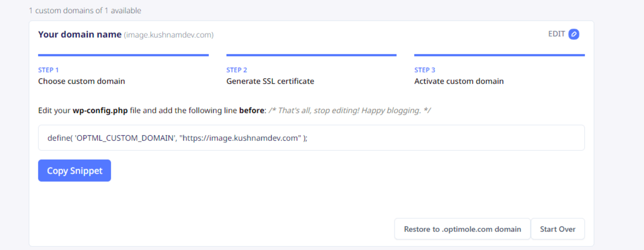Image resolution: width=644 pixels, height=250 pixels.
Task: Click the OPTML_CUSTOM_DOMAIN code snippet field
Action: click(x=311, y=138)
